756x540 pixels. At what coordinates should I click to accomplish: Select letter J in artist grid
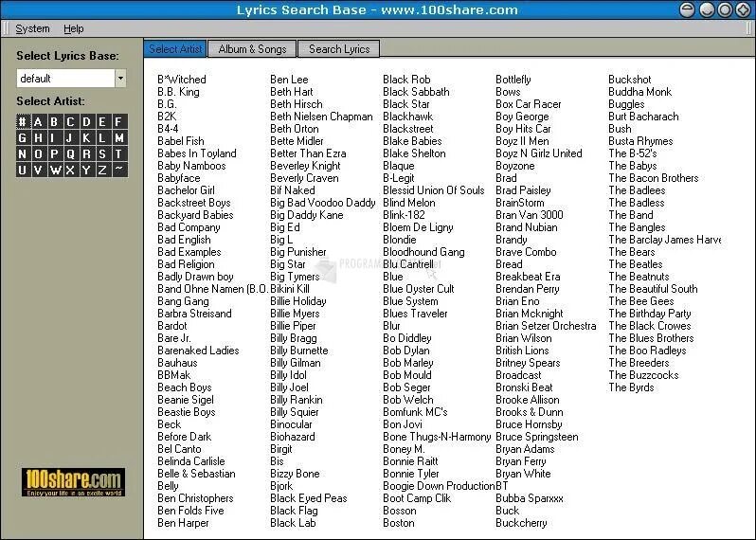(71, 138)
